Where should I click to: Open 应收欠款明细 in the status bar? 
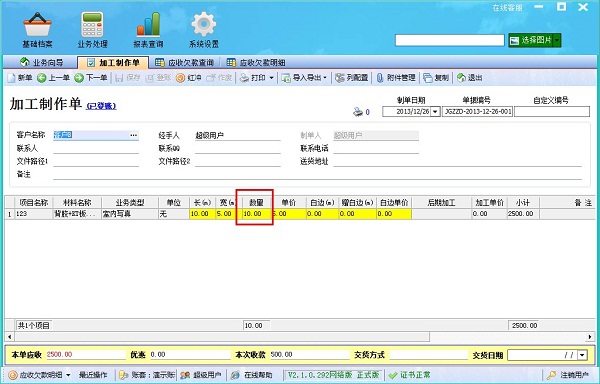tap(36, 375)
